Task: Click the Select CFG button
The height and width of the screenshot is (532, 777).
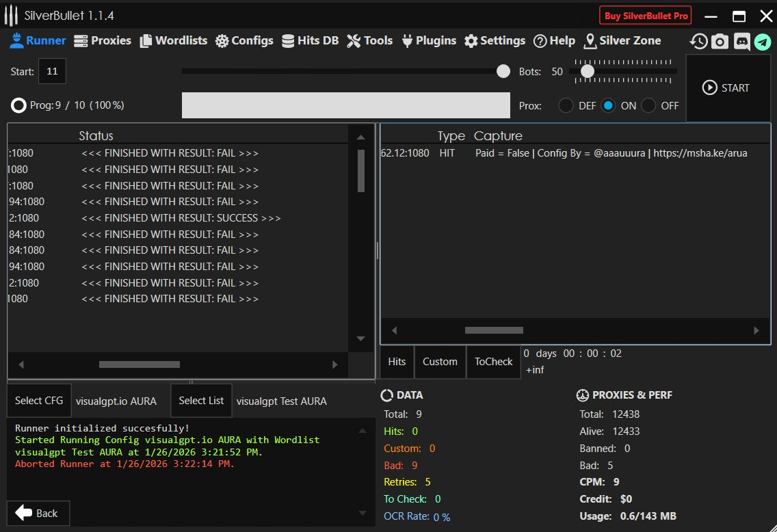Action: [x=39, y=401]
